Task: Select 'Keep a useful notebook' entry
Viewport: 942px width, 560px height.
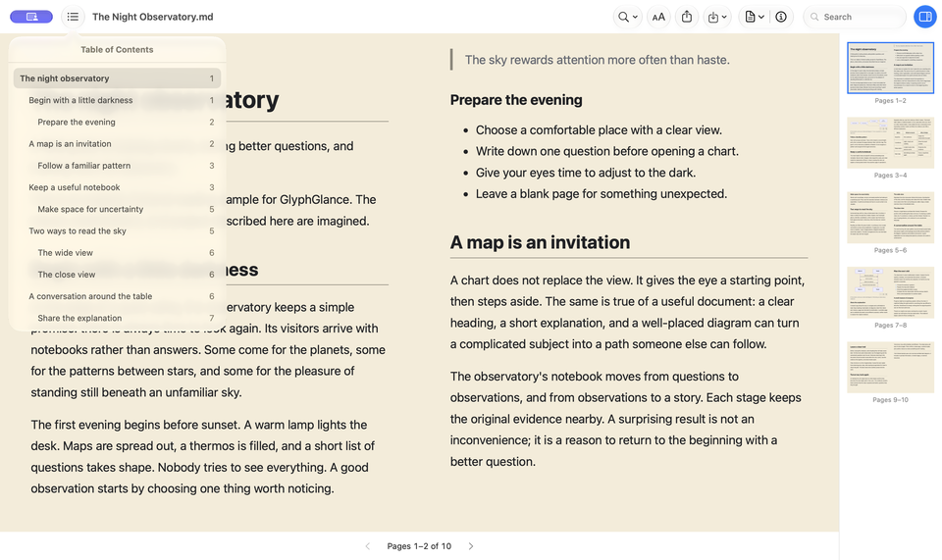Action: [117, 187]
